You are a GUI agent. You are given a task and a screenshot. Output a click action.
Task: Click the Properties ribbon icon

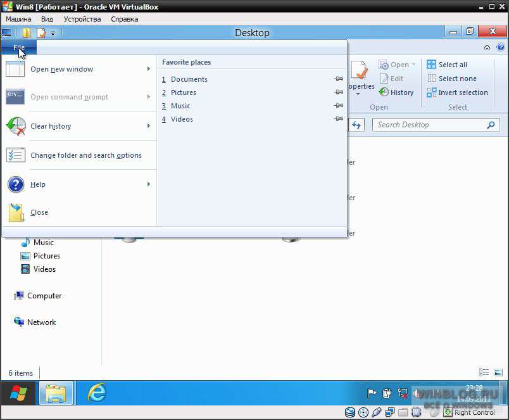[x=359, y=70]
